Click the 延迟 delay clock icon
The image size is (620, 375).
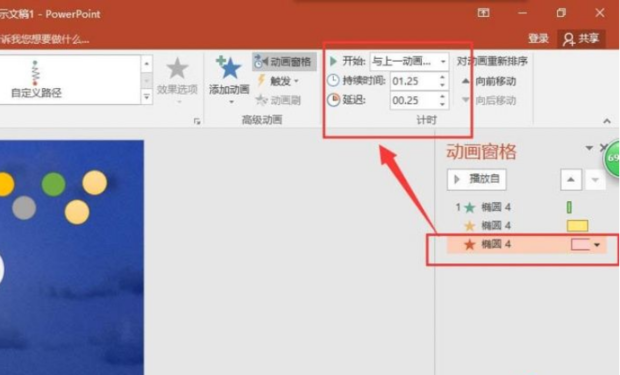(333, 100)
